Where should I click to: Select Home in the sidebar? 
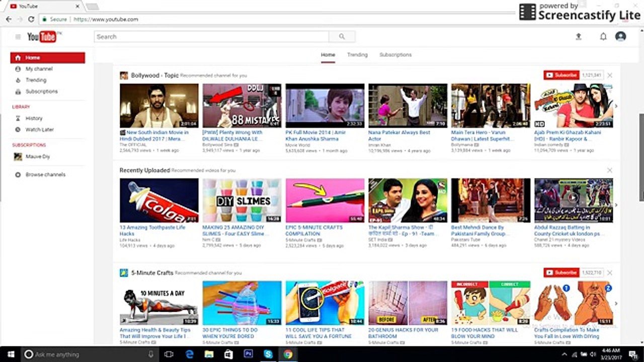(48, 58)
